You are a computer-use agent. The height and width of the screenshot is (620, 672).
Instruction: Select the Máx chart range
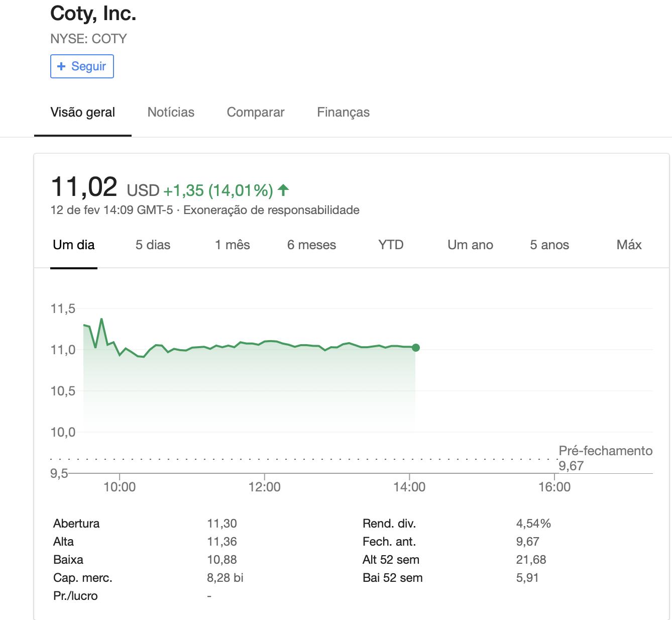tap(629, 245)
